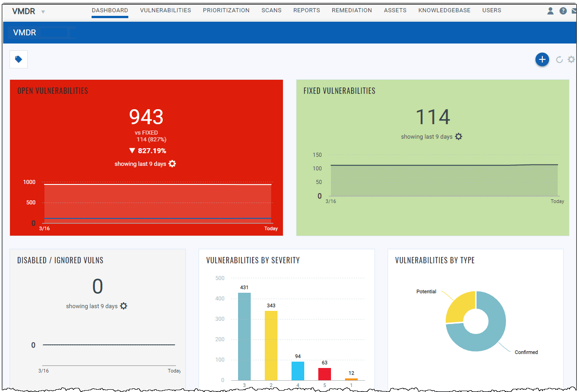Go to the KNOWLEDGEBASE section
The width and height of the screenshot is (579, 392).
pos(444,10)
